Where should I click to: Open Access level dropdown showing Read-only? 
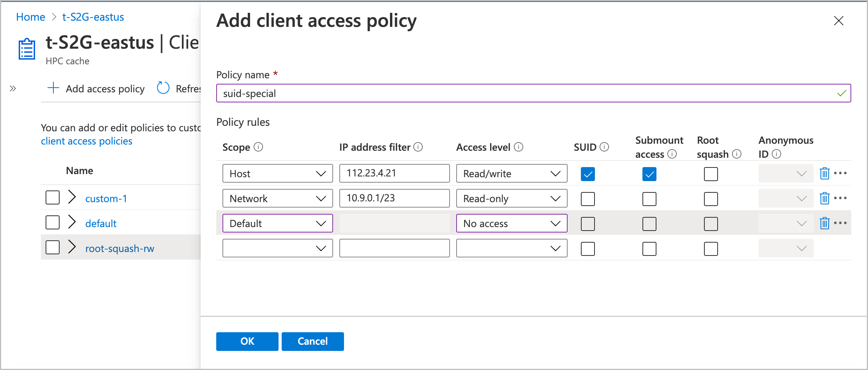point(511,199)
